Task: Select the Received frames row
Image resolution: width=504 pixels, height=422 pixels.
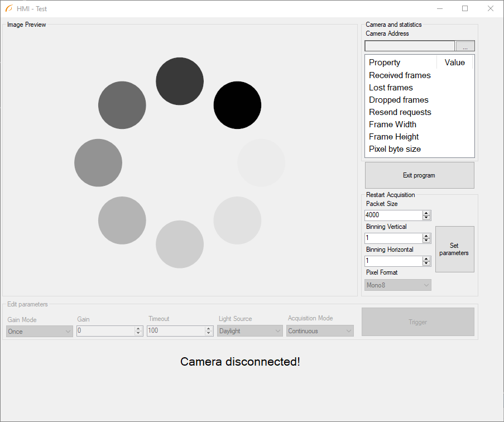Action: [x=400, y=75]
